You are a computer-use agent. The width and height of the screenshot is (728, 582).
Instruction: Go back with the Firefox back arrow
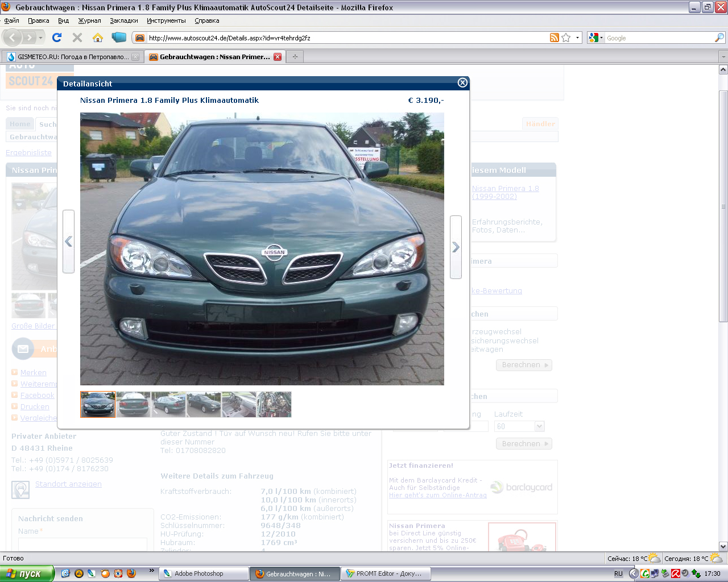coord(13,38)
